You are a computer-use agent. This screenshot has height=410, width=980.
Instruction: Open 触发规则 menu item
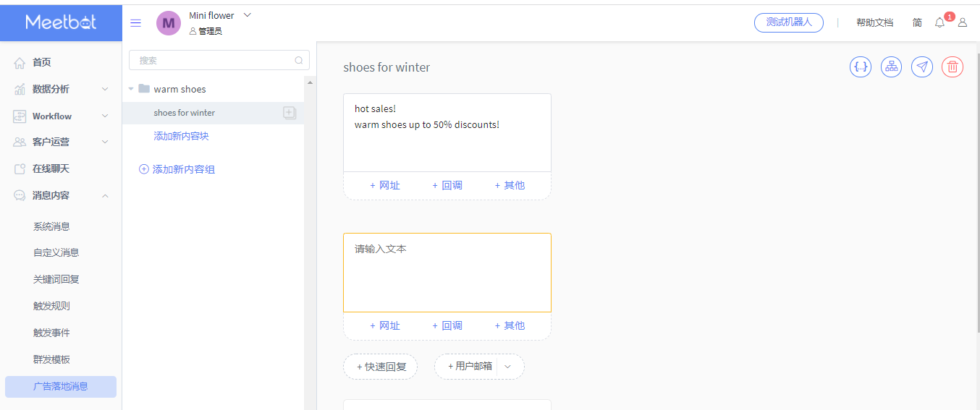[51, 306]
